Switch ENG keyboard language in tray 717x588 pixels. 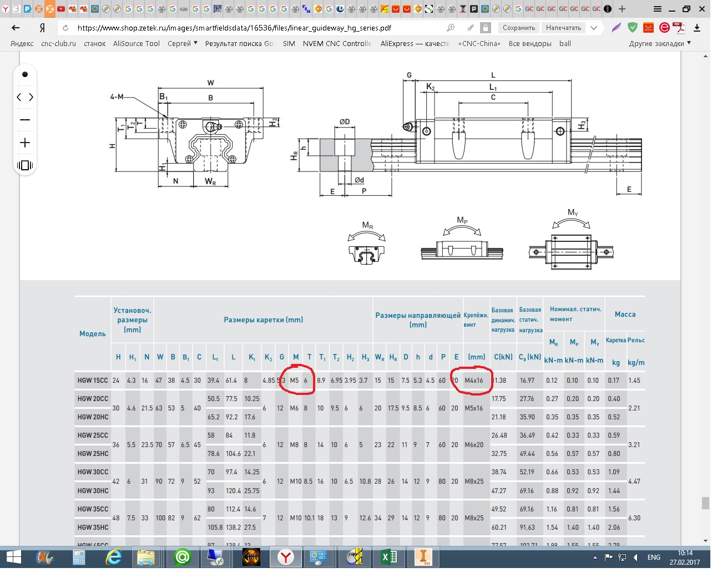pos(654,557)
